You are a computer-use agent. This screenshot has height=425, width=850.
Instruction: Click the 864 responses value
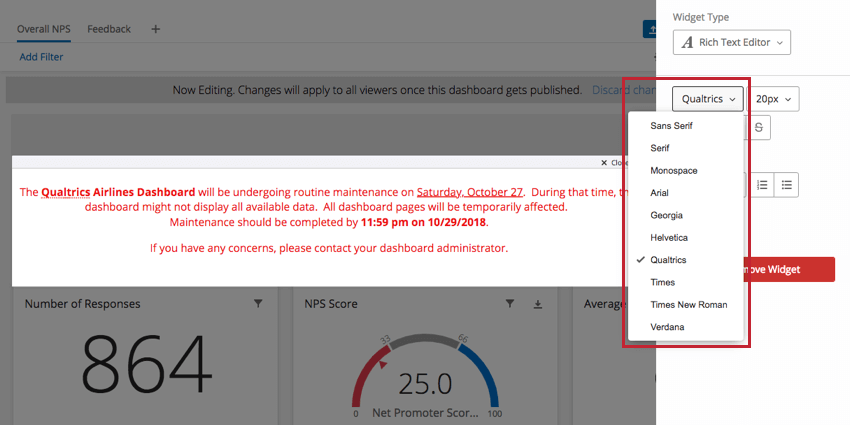tap(146, 366)
